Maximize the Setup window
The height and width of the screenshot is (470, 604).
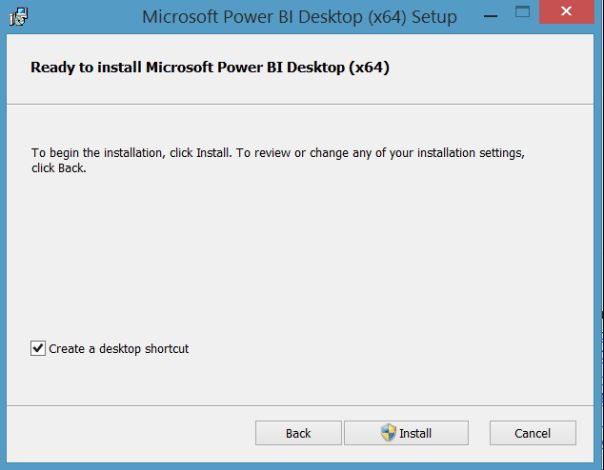[522, 12]
